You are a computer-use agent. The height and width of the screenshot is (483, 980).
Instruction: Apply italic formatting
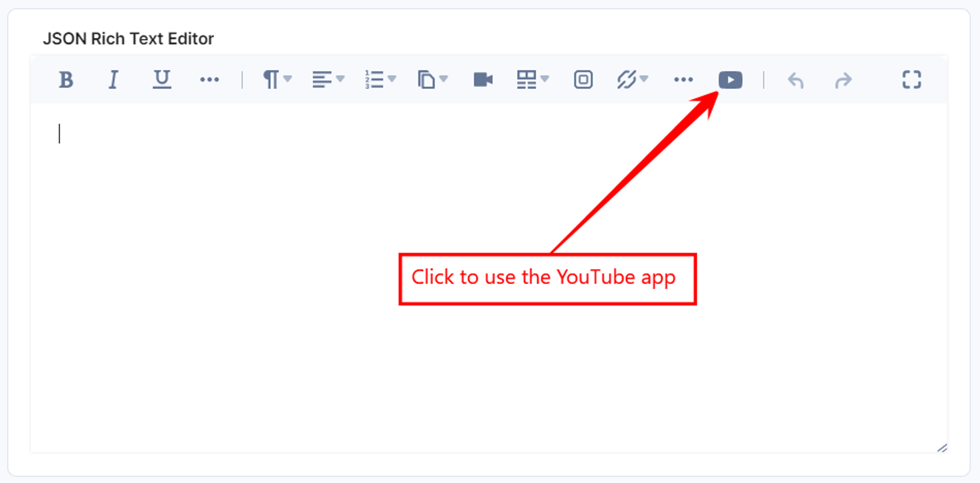113,80
